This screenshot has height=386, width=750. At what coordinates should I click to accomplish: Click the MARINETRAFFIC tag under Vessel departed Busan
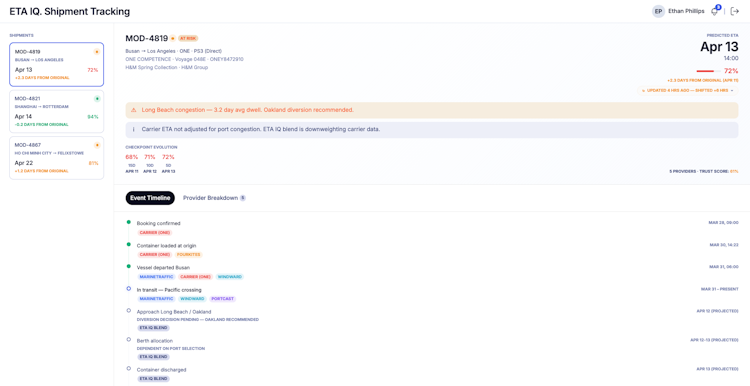[156, 277]
